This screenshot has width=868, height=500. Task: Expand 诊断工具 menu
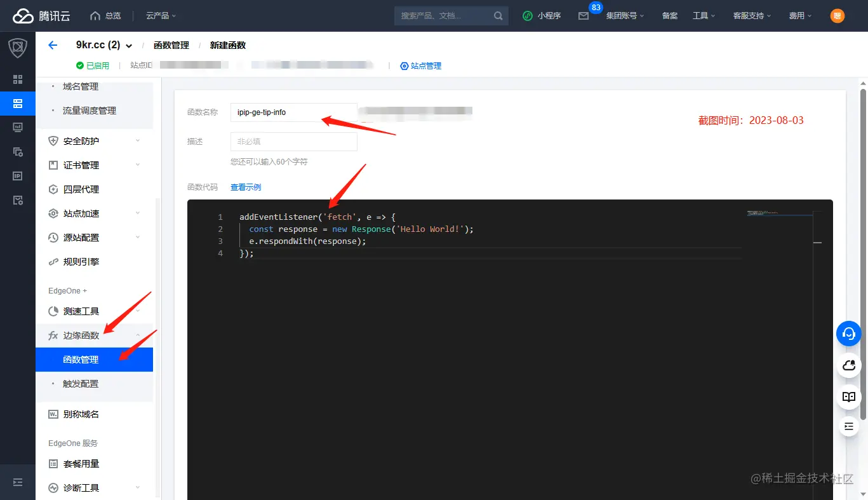(94, 488)
